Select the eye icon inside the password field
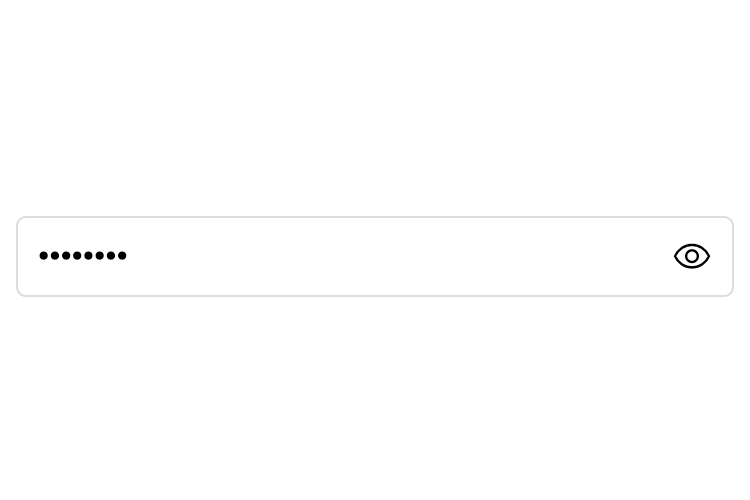Image resolution: width=750 pixels, height=500 pixels. pyautogui.click(x=691, y=256)
